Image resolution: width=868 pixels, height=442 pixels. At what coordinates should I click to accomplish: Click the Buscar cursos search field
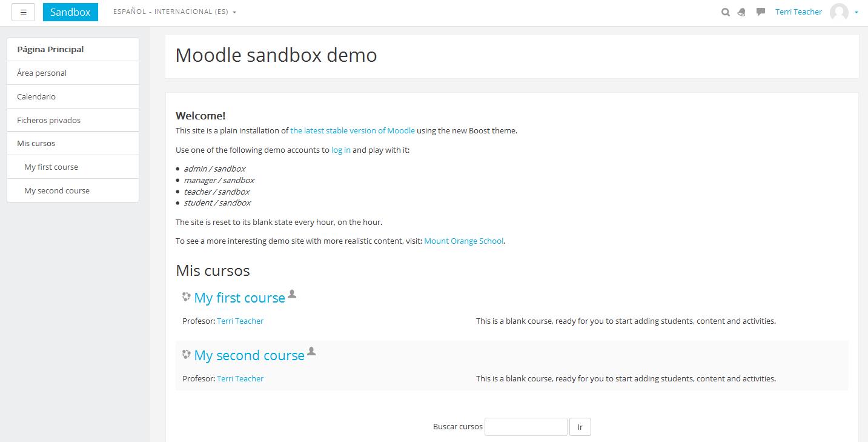click(526, 427)
